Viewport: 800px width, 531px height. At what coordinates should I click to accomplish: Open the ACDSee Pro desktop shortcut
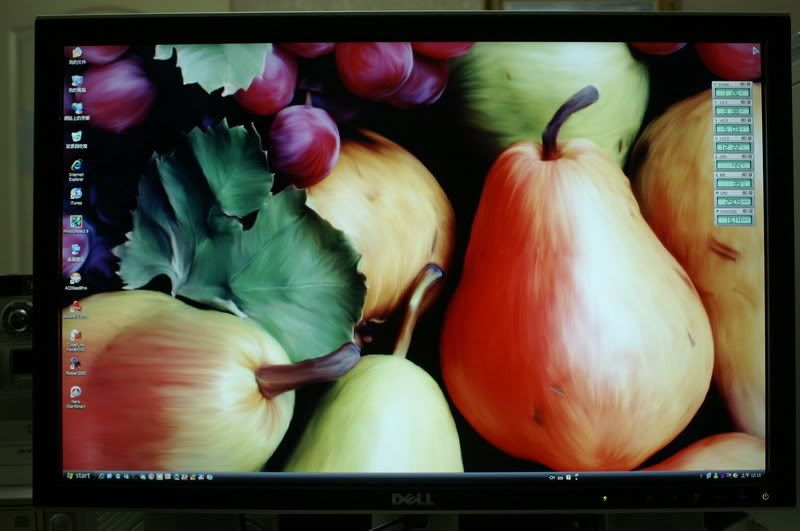(75, 277)
